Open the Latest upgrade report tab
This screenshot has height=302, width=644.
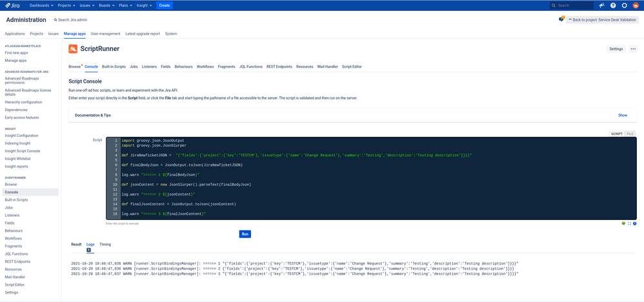point(143,34)
